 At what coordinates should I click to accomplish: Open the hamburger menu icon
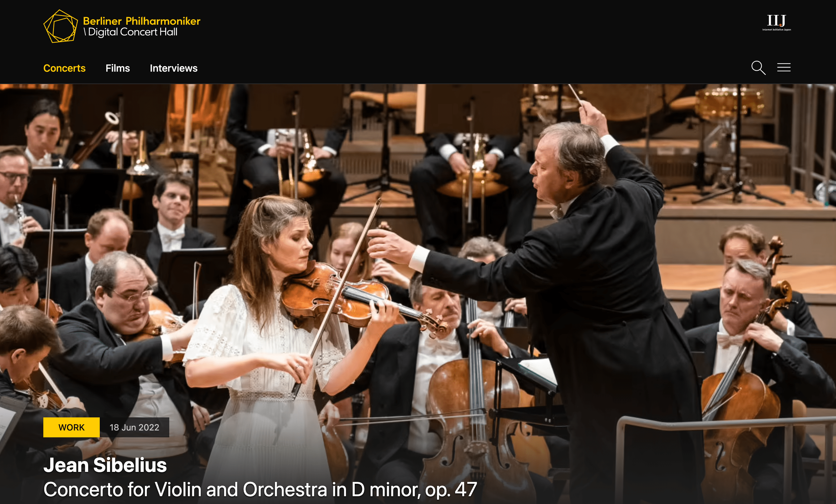(784, 68)
